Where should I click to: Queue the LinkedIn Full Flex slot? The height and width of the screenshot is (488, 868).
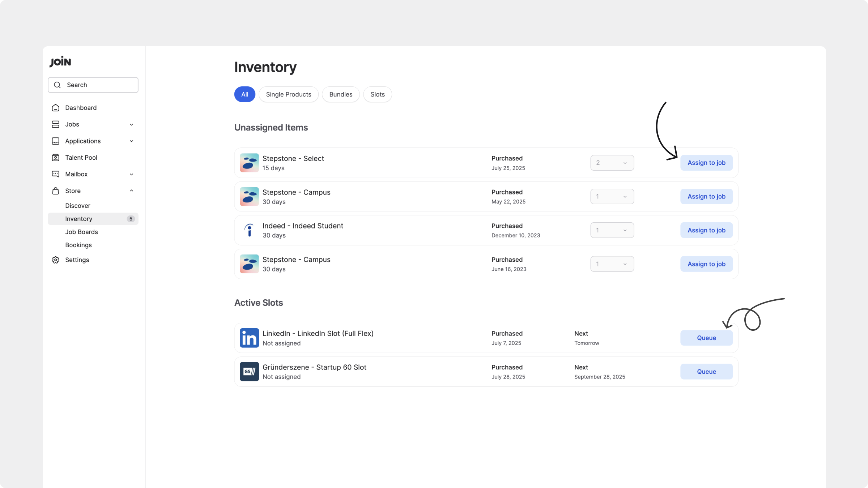coord(706,338)
